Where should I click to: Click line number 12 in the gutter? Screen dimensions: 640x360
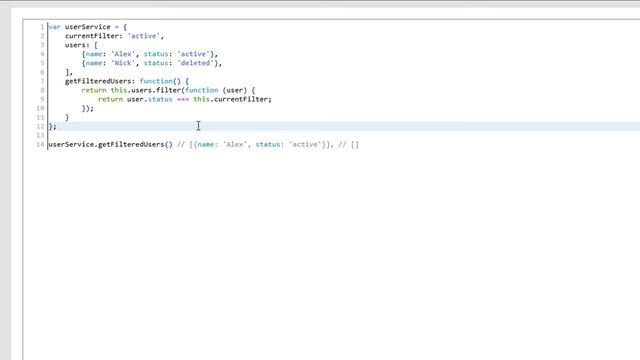pos(40,127)
